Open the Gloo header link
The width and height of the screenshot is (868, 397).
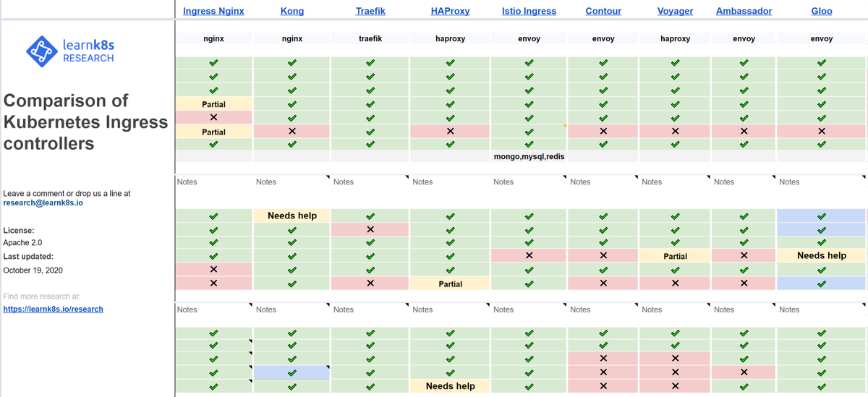[822, 11]
